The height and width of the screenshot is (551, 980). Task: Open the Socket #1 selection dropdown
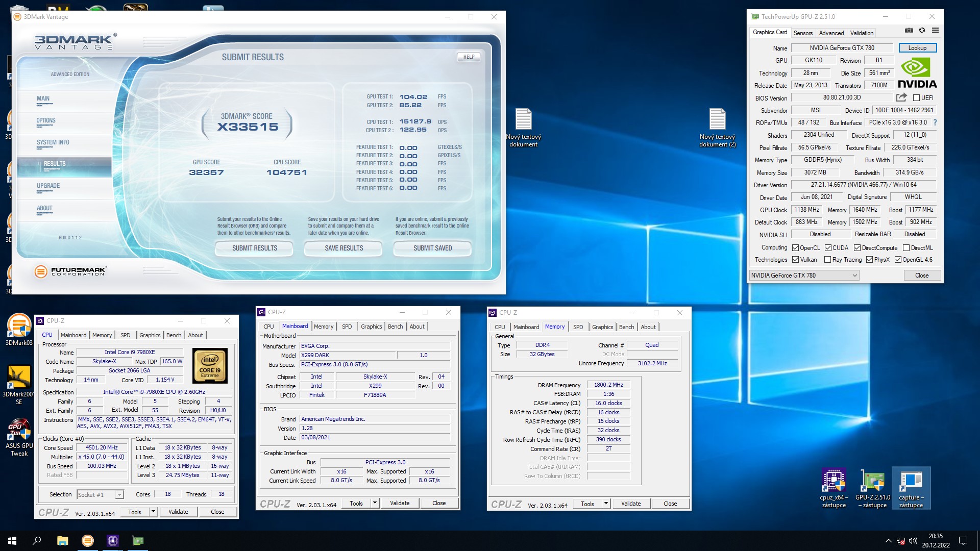click(100, 495)
